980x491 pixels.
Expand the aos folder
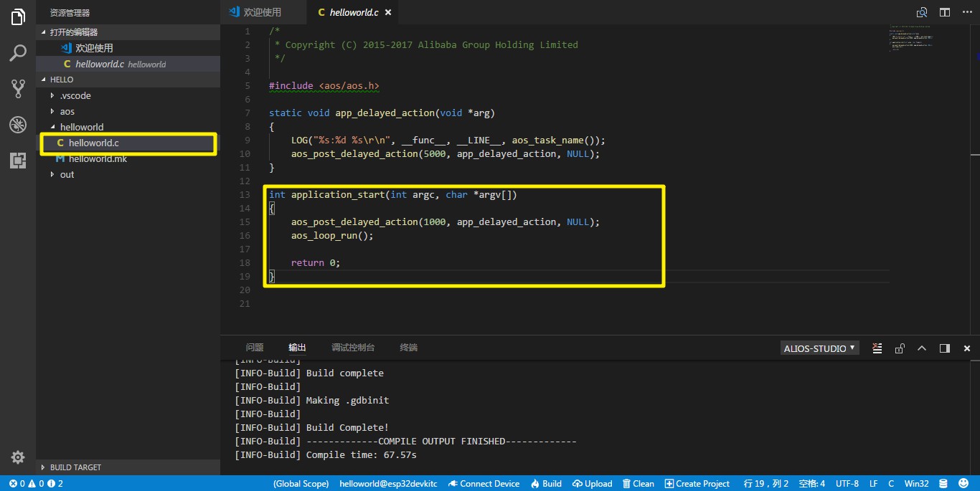(52, 111)
